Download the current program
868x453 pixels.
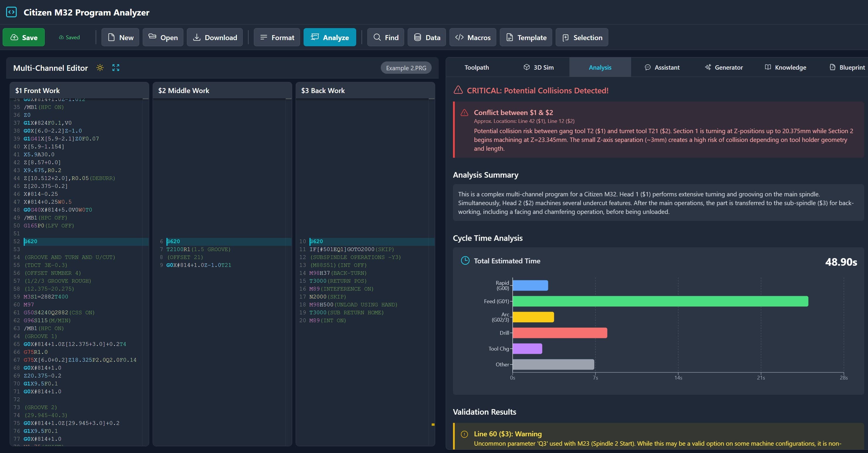pos(215,37)
